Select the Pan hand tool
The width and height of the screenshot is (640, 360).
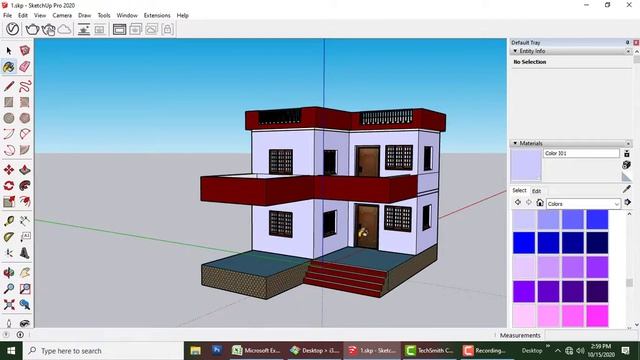25,272
